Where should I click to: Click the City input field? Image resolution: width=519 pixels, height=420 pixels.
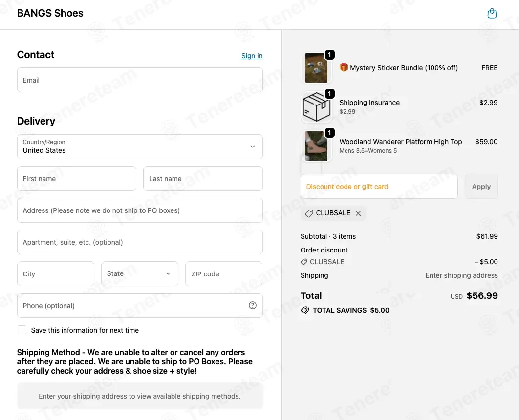(x=55, y=274)
